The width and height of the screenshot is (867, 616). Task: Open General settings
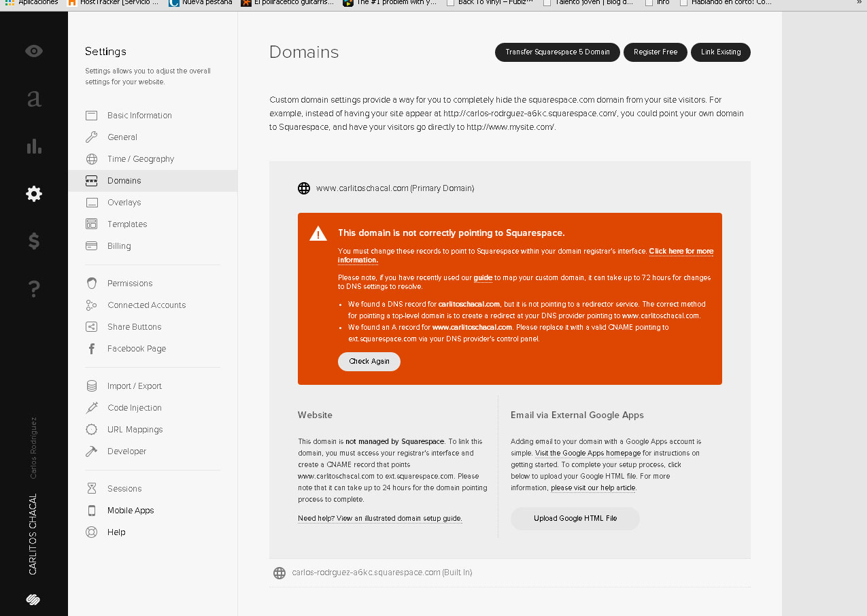tap(122, 137)
